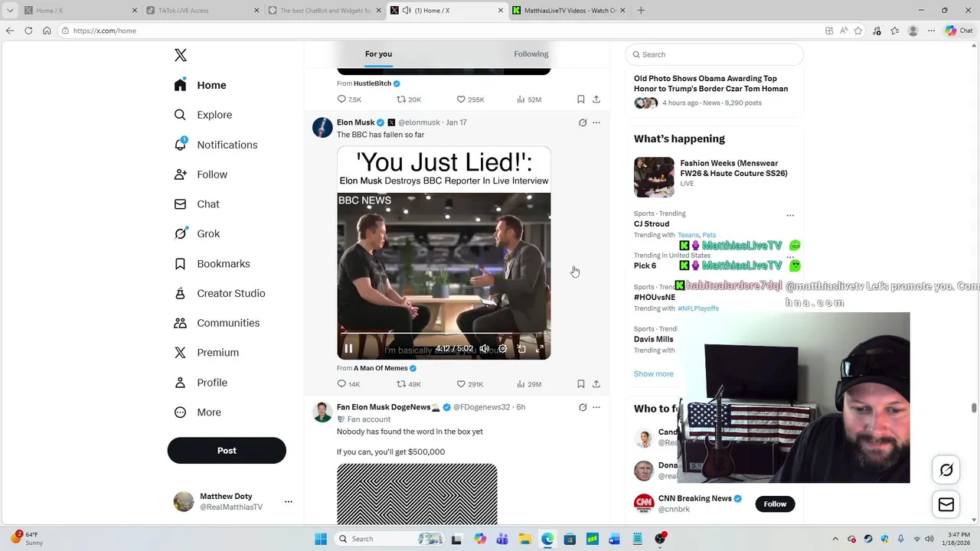Open the browser tab actions menu
This screenshot has width=980, height=551.
pyautogui.click(x=9, y=11)
